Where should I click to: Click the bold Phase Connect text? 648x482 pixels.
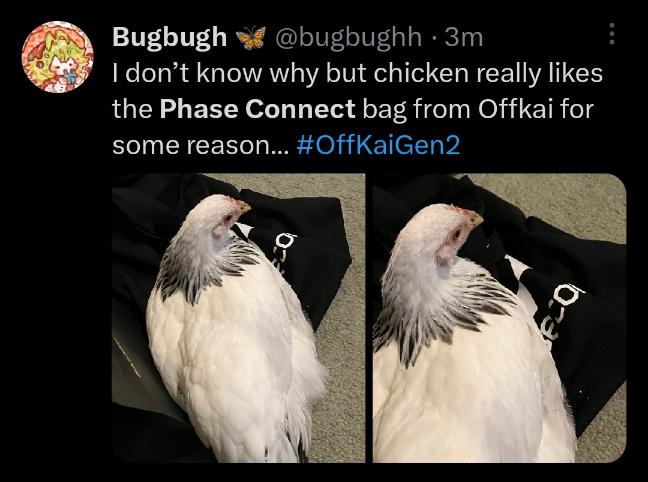[x=257, y=109]
